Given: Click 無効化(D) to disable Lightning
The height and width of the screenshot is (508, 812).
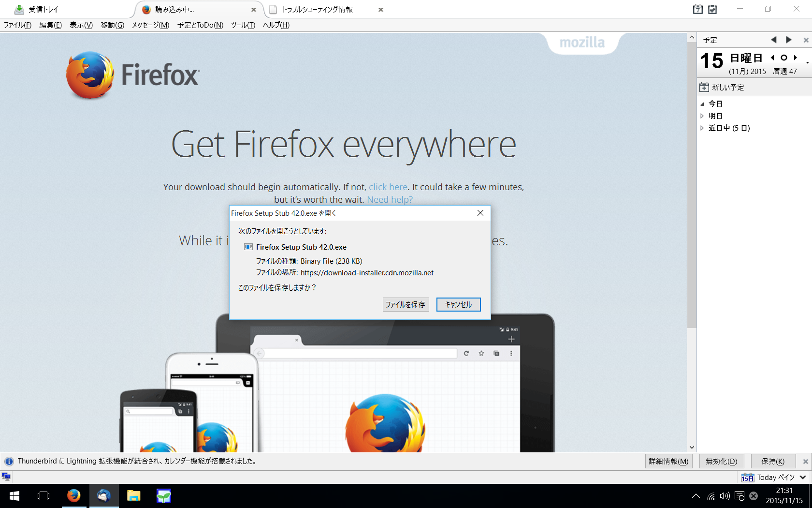Looking at the screenshot, I should (721, 462).
